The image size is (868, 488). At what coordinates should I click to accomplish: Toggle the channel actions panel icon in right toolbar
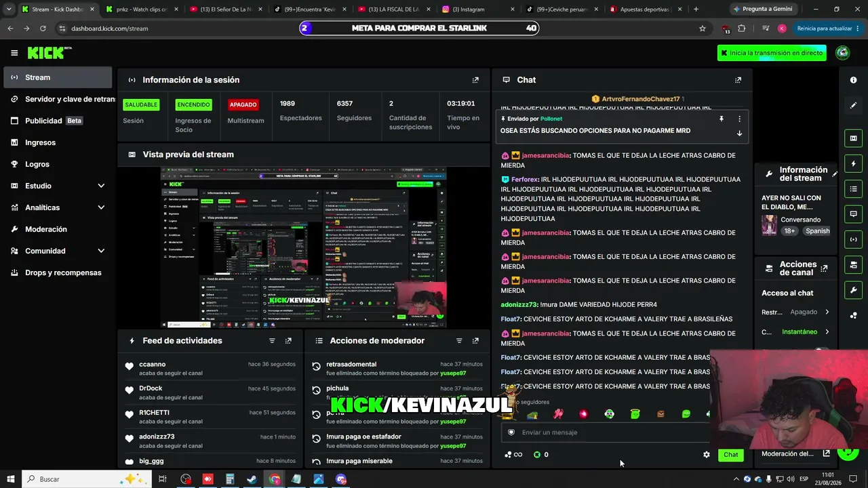(x=854, y=264)
